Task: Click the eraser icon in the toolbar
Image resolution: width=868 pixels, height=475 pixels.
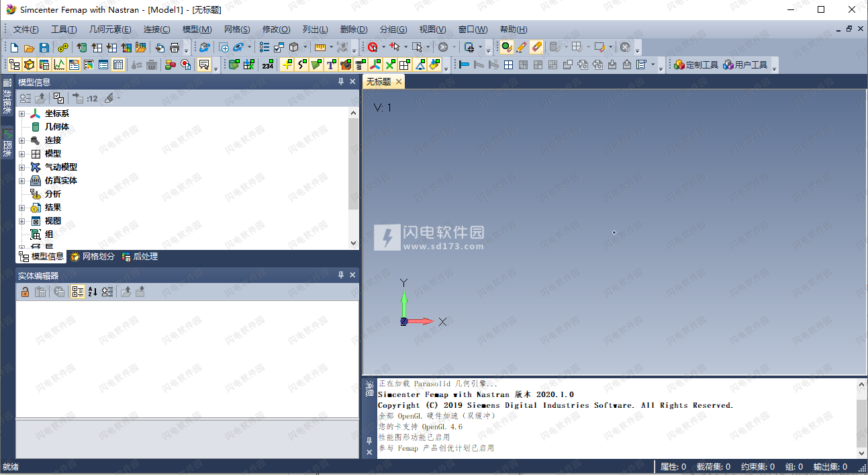Action: 536,48
